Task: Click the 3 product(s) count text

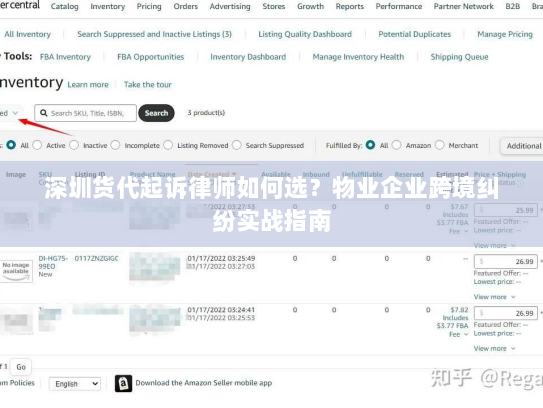Action: 206,113
